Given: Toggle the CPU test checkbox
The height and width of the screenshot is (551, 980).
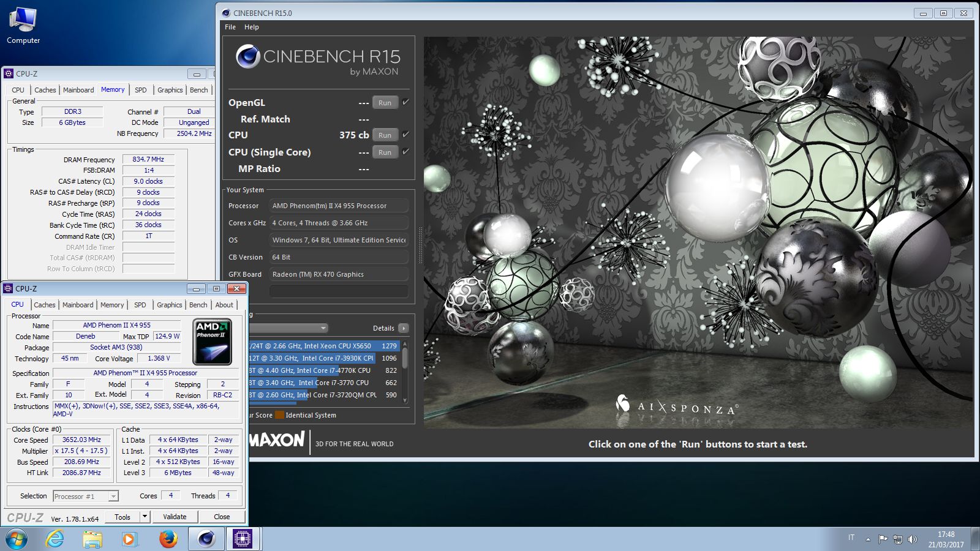Looking at the screenshot, I should 405,134.
